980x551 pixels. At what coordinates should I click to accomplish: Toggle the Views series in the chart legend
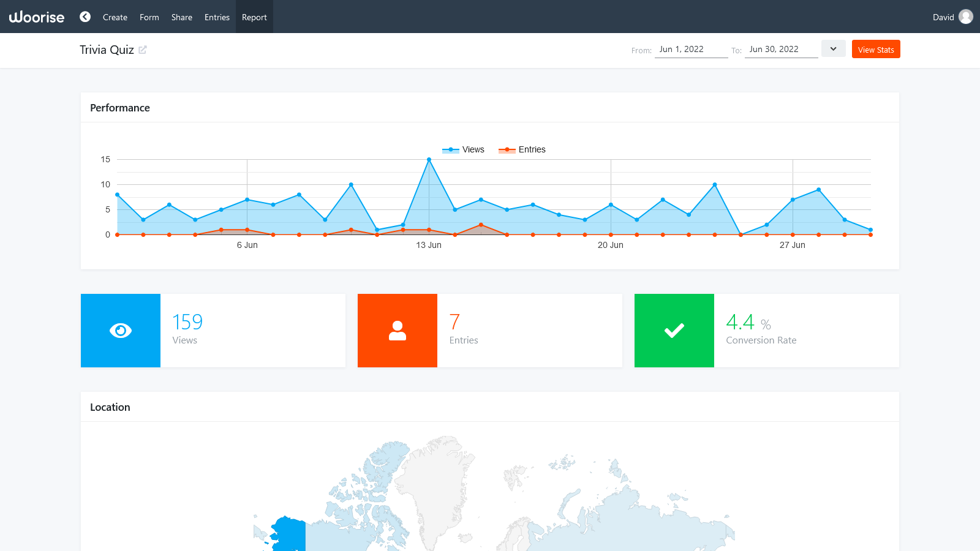[463, 149]
